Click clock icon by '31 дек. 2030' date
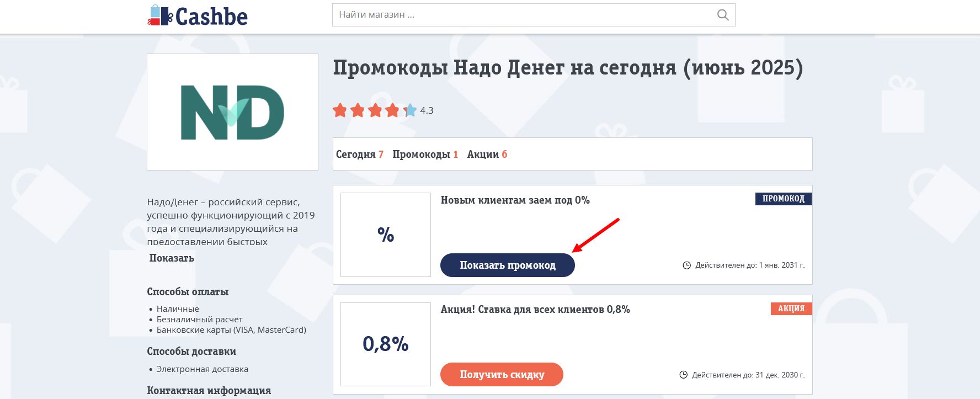 coord(683,375)
